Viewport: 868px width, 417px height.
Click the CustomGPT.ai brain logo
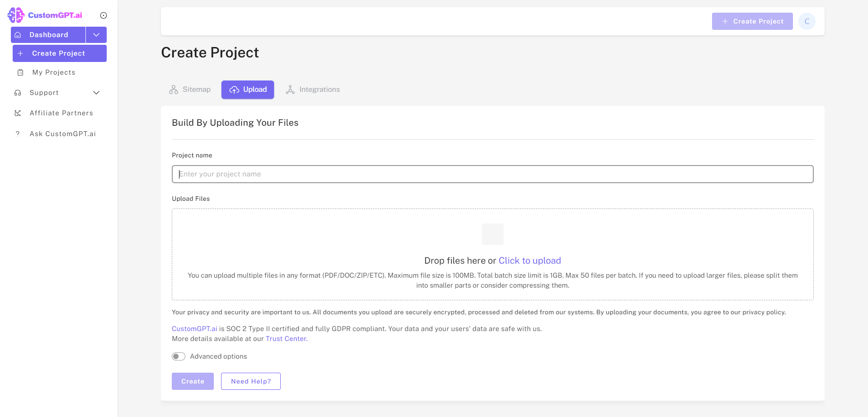pyautogui.click(x=16, y=15)
